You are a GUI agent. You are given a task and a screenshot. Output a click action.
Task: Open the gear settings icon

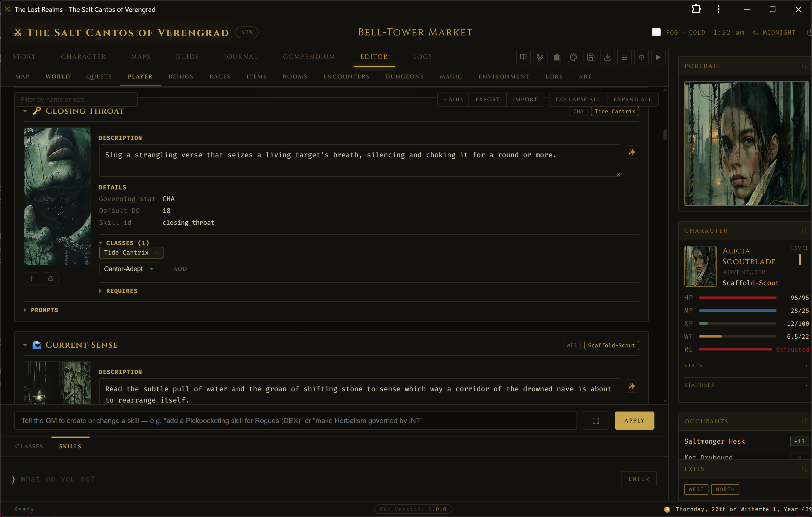[641, 57]
